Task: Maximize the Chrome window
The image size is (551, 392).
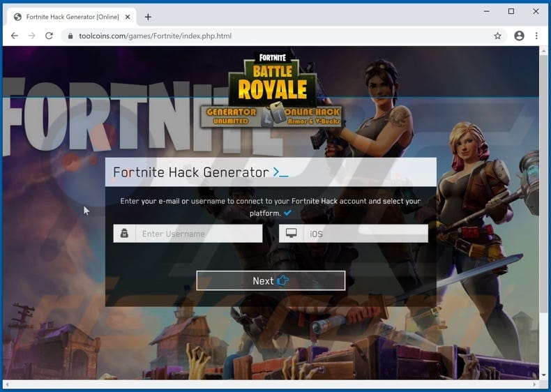Action: [x=511, y=11]
